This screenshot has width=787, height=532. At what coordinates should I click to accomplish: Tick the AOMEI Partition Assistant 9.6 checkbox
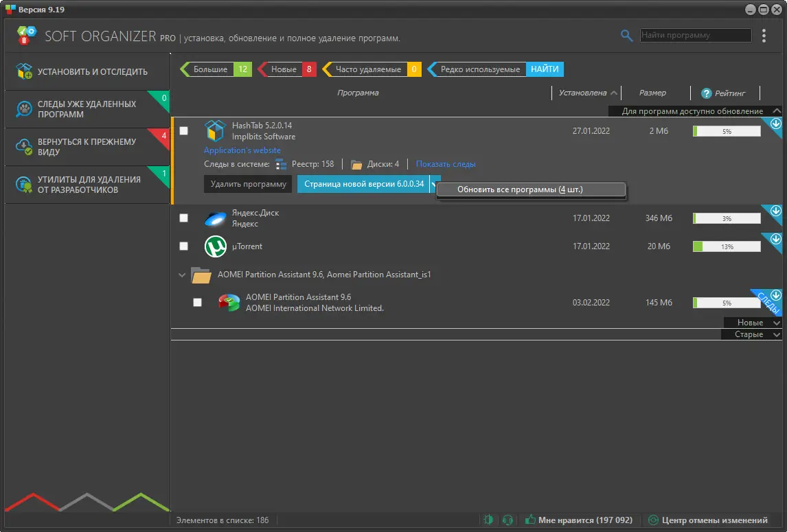coord(197,302)
